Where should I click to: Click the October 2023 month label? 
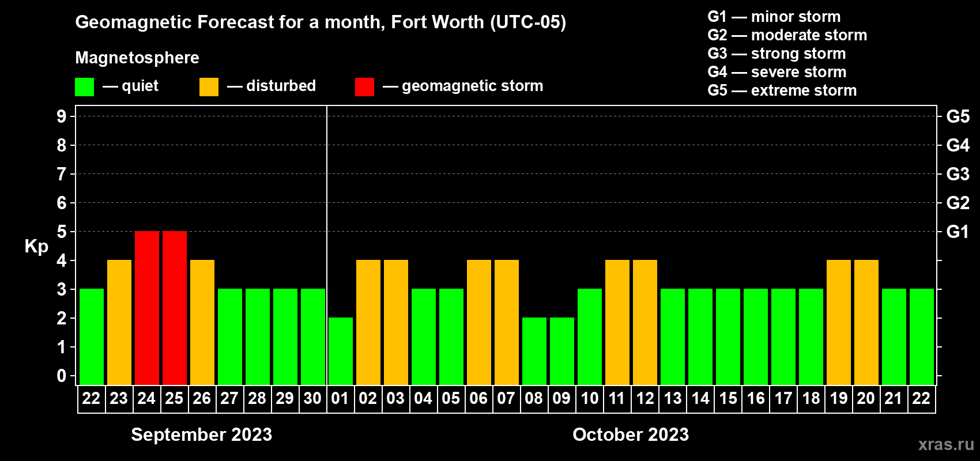pyautogui.click(x=631, y=434)
